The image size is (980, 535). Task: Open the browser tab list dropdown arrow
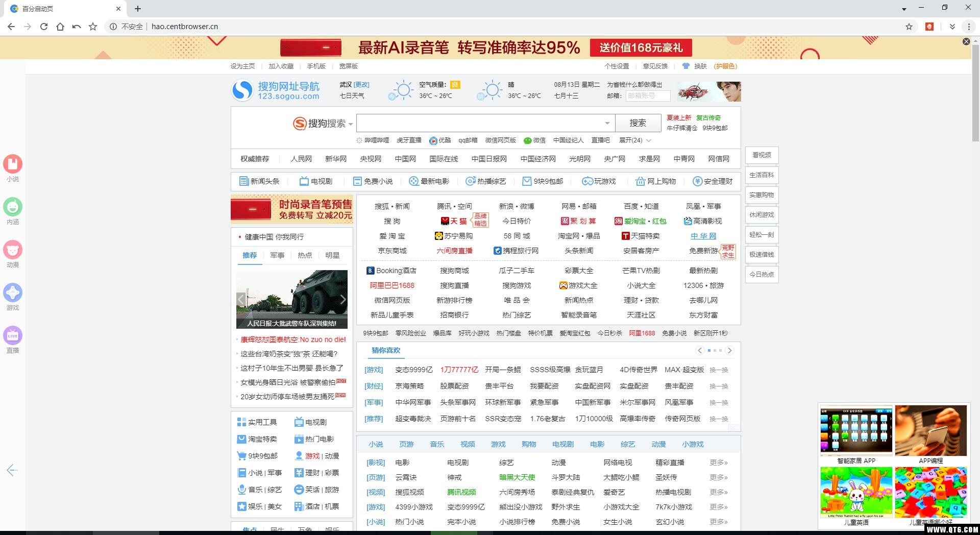point(904,9)
